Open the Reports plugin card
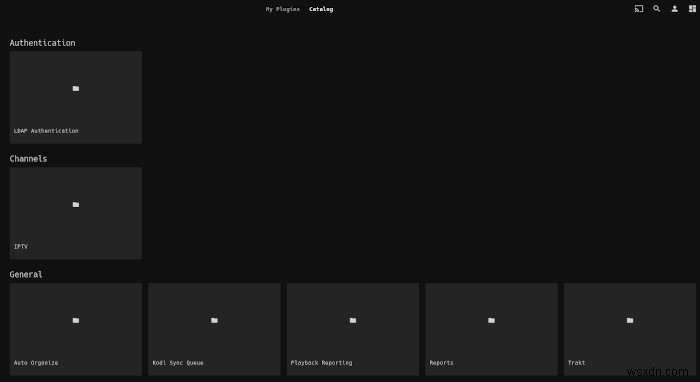700x382 pixels. click(x=491, y=329)
